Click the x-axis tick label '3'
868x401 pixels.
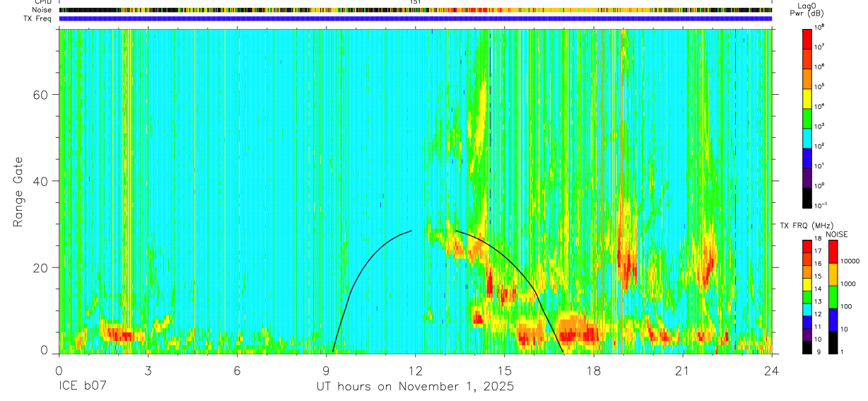click(x=148, y=371)
